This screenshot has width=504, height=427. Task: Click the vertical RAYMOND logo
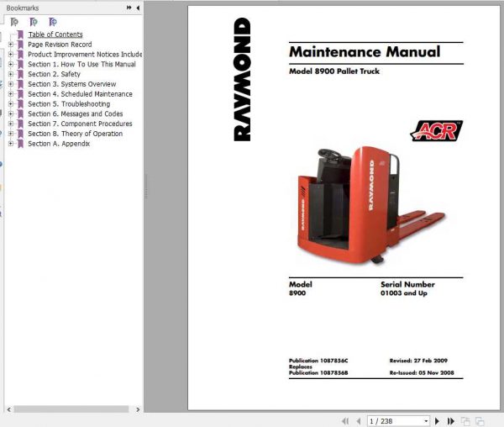coord(242,79)
